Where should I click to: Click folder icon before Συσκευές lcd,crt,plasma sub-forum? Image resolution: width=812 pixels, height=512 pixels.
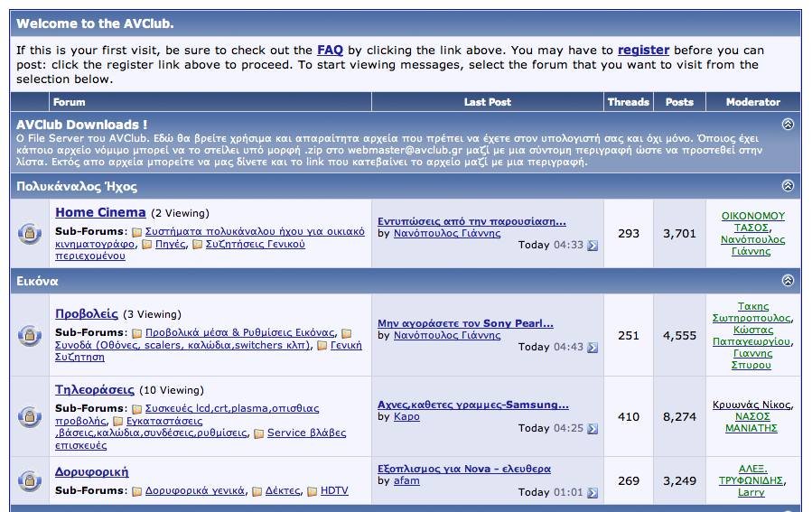[x=136, y=409]
